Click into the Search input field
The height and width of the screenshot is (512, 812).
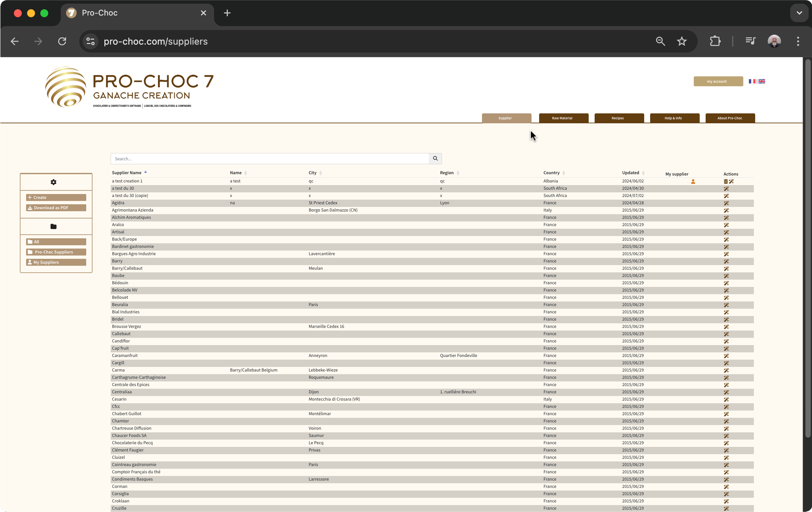point(270,159)
